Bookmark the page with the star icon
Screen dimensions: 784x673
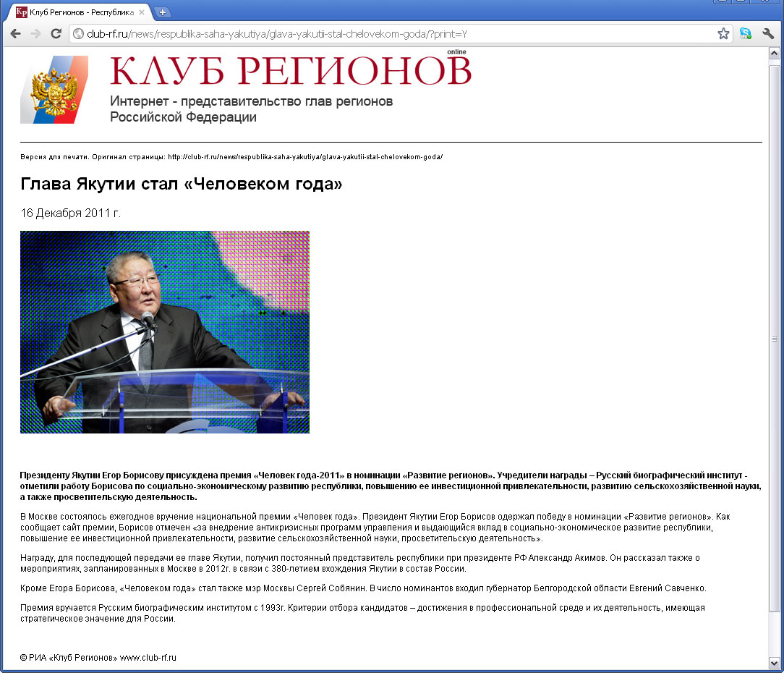(x=723, y=33)
